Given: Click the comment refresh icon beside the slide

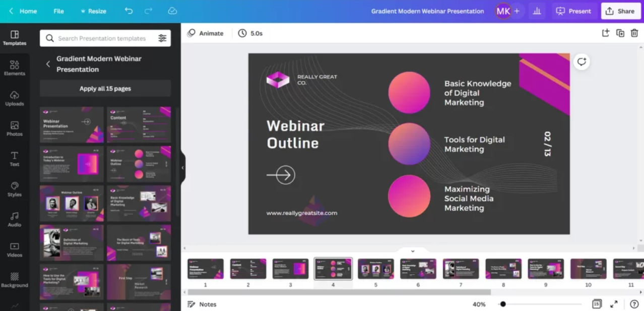Looking at the screenshot, I should 582,61.
